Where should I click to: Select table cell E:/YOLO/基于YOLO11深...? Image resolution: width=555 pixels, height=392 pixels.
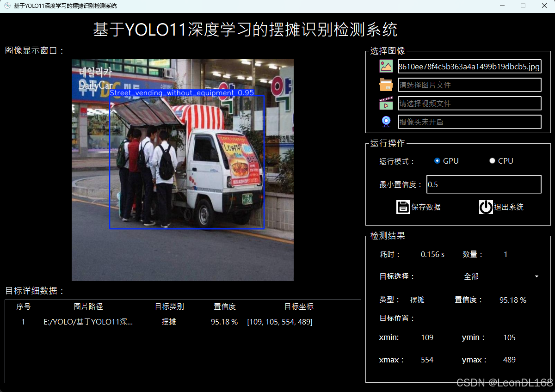pyautogui.click(x=88, y=322)
